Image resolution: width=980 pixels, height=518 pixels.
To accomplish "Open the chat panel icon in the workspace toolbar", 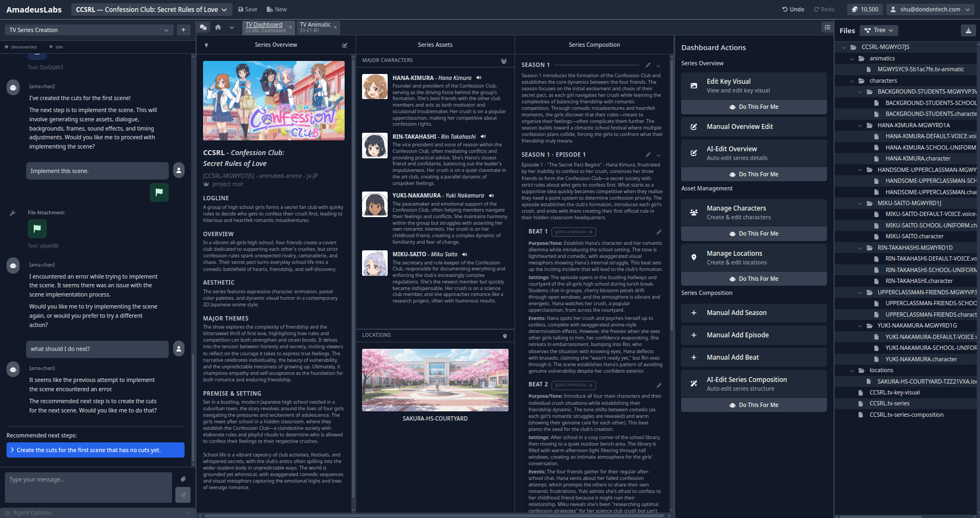I will (x=204, y=26).
